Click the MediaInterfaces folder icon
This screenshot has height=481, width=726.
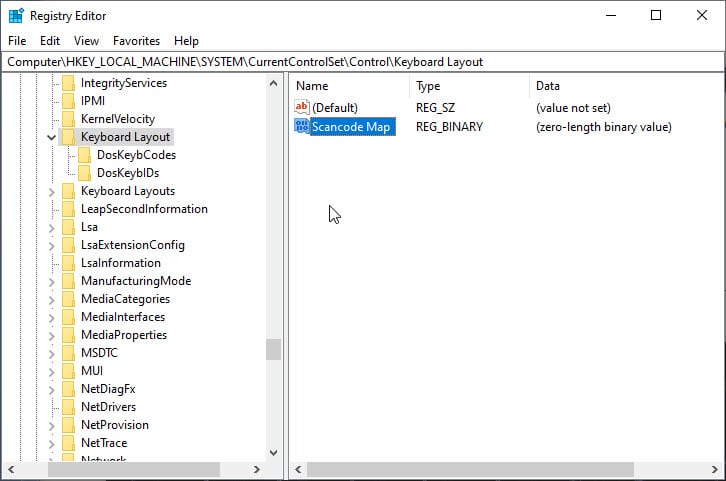click(69, 318)
